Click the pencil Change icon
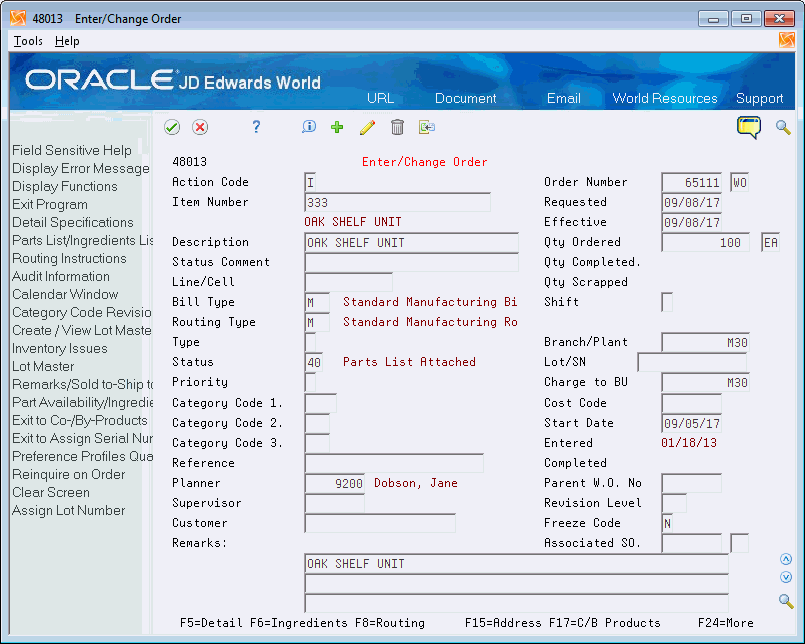 pyautogui.click(x=367, y=127)
